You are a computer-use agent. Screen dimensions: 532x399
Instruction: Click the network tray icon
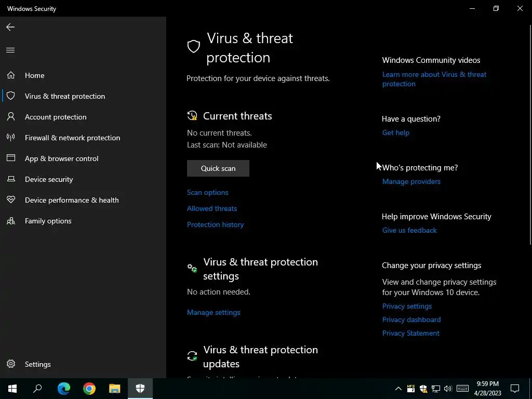pos(436,389)
